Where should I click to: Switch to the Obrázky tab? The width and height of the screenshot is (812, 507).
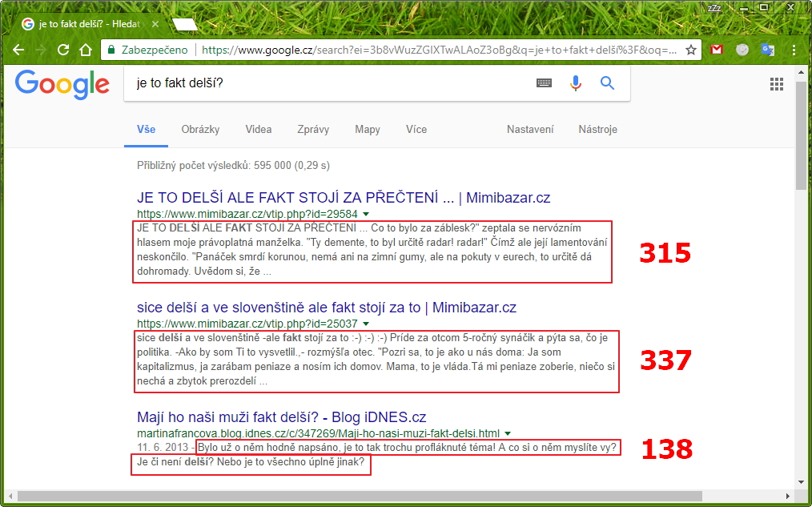(x=200, y=130)
